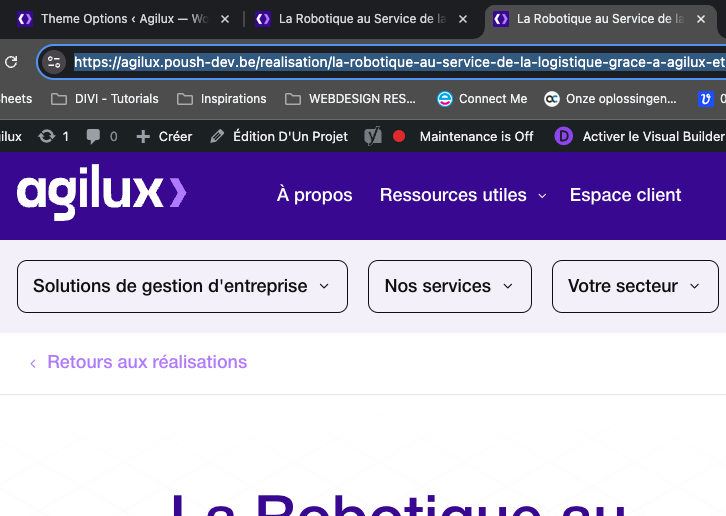This screenshot has height=516, width=726.
Task: Open the Votre secteur dropdown
Action: pyautogui.click(x=634, y=286)
